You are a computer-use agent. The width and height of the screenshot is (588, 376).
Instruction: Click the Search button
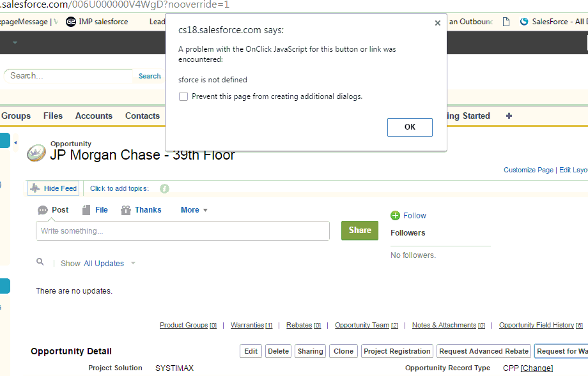(x=150, y=76)
